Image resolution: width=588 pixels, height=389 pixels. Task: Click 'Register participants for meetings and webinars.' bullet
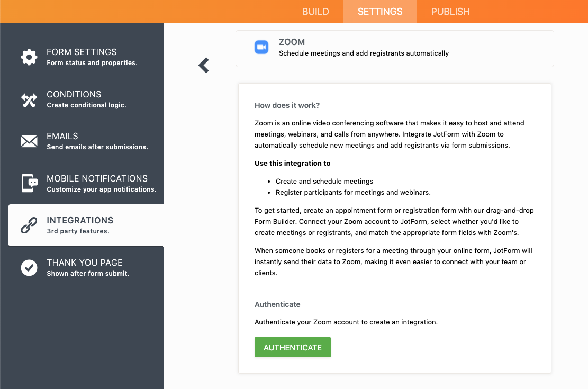(x=353, y=193)
